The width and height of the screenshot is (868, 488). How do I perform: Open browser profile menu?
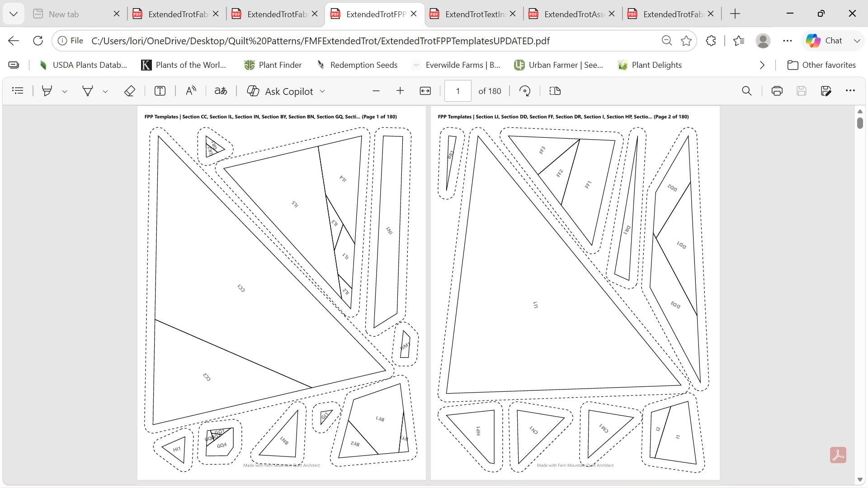[x=763, y=41]
